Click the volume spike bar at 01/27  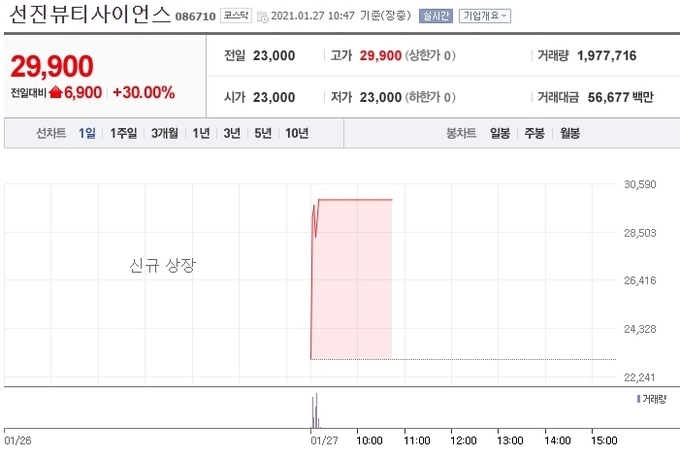315,411
